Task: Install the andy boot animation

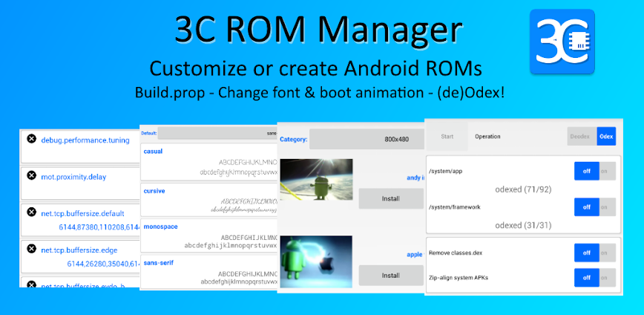Action: pyautogui.click(x=390, y=198)
